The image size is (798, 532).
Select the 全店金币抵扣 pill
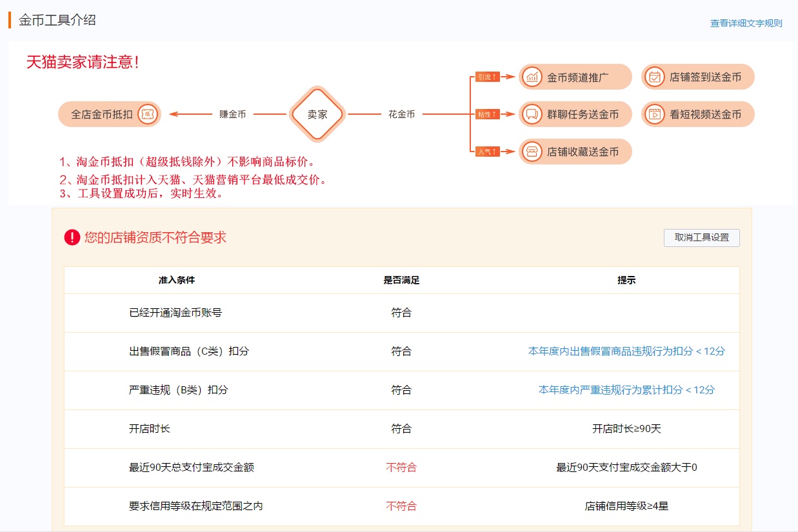(x=109, y=114)
